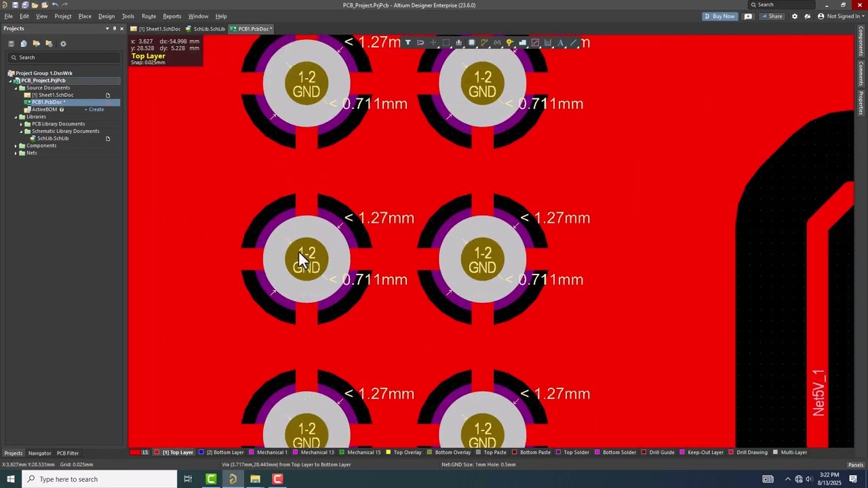Open the Panels button in status bar
Screen dimensions: 868x488
[x=856, y=465]
